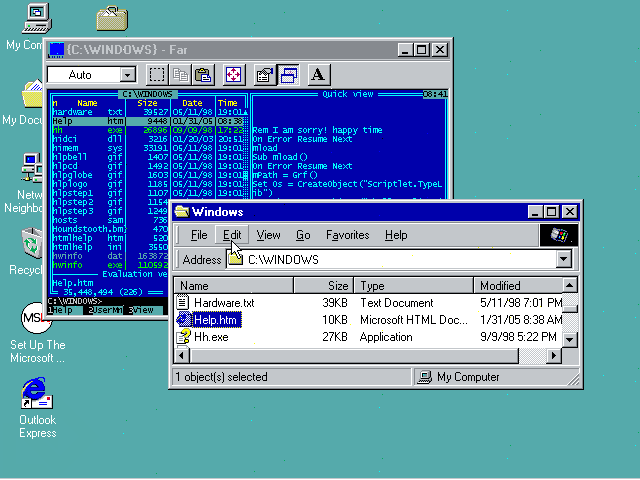Image resolution: width=640 pixels, height=480 pixels.
Task: Select hidci dll row in Far panel
Action: (150, 139)
